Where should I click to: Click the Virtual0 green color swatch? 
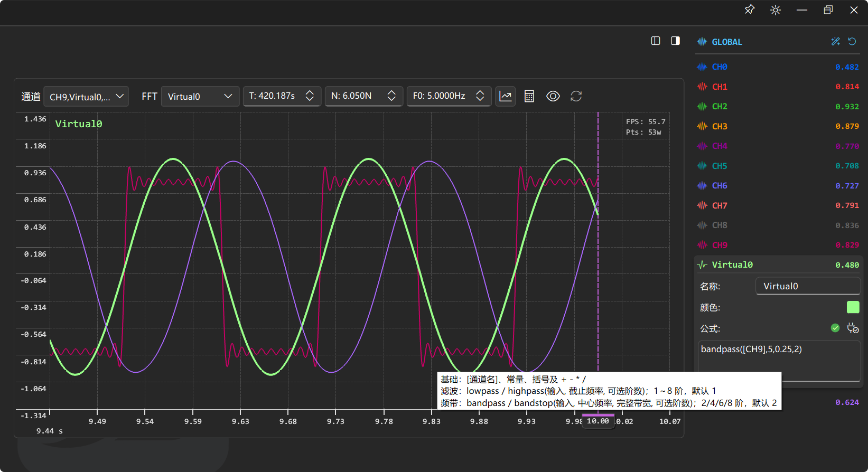click(x=853, y=307)
